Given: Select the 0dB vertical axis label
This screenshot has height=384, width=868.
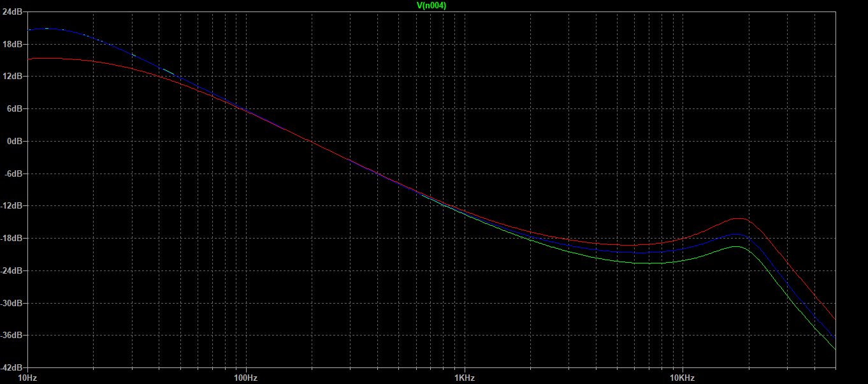Looking at the screenshot, I should coord(15,141).
